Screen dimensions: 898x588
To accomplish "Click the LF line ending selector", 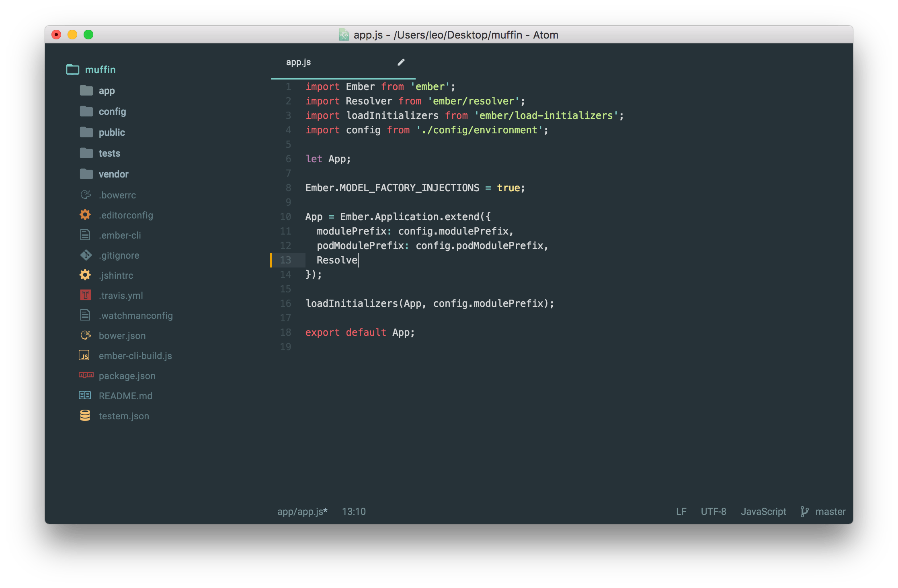I will click(x=681, y=511).
